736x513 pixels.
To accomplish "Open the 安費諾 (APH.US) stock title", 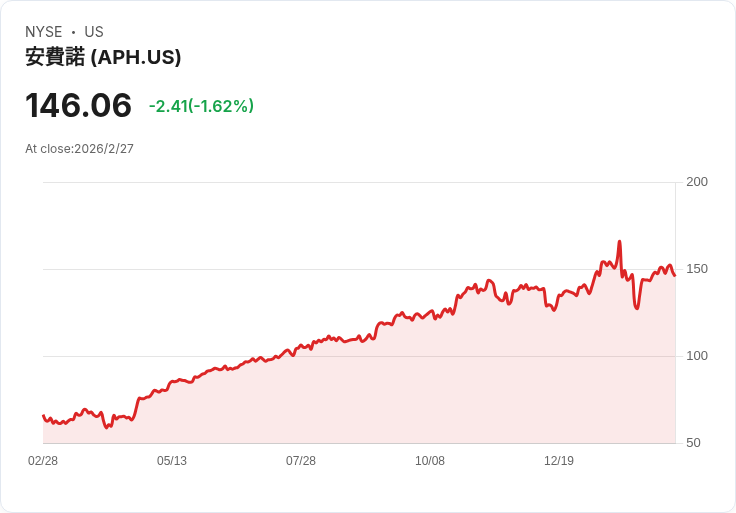I will tap(103, 57).
